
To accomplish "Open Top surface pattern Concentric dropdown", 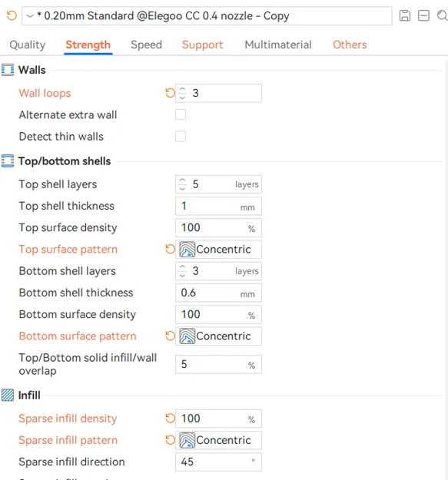I will pyautogui.click(x=218, y=249).
